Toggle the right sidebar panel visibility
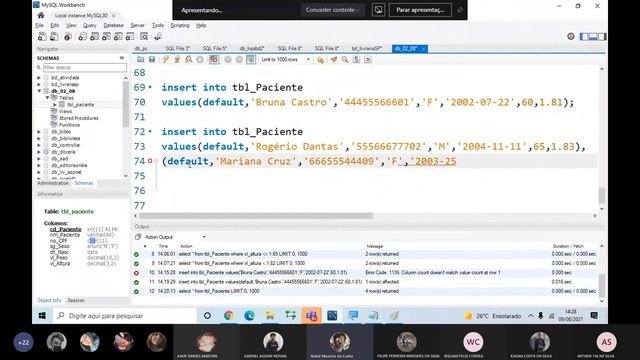 [602, 37]
